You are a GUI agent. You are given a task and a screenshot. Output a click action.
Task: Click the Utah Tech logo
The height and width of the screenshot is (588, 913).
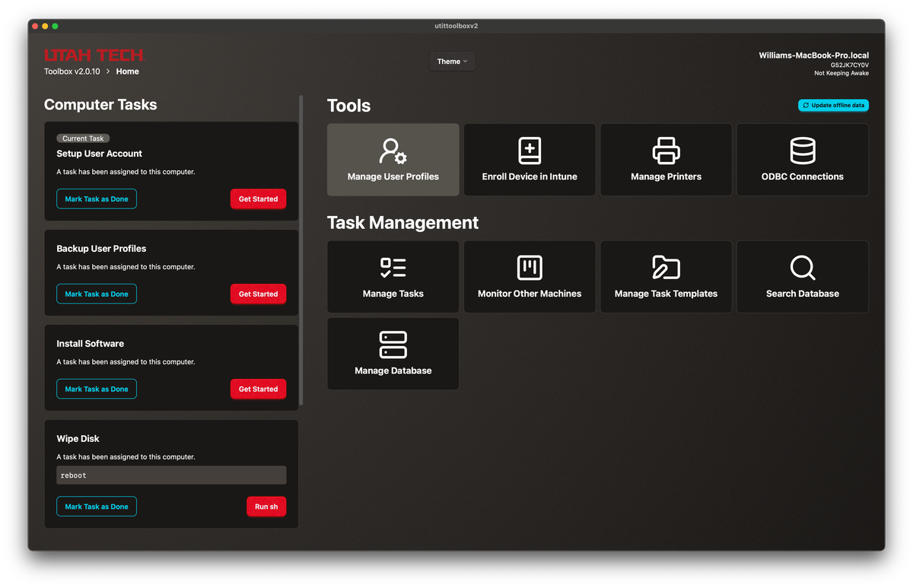click(94, 54)
